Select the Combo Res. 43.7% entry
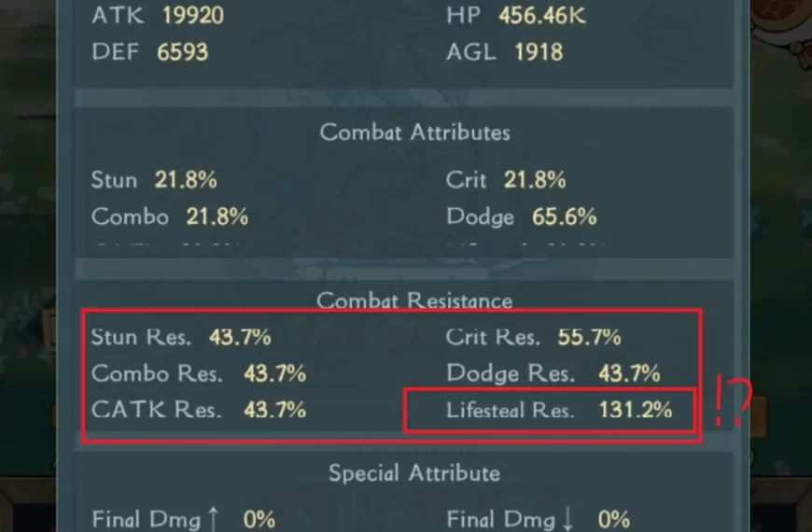The height and width of the screenshot is (532, 812). point(198,374)
